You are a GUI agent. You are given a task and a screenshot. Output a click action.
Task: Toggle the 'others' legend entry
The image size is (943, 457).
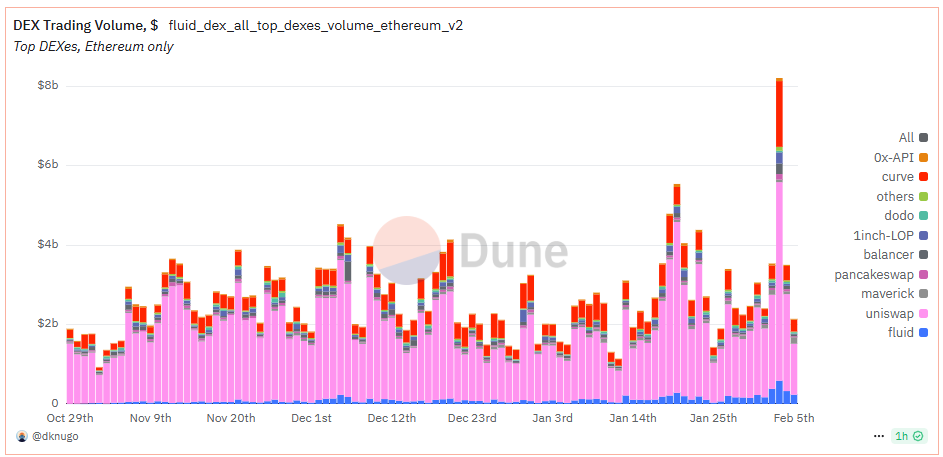(x=902, y=197)
